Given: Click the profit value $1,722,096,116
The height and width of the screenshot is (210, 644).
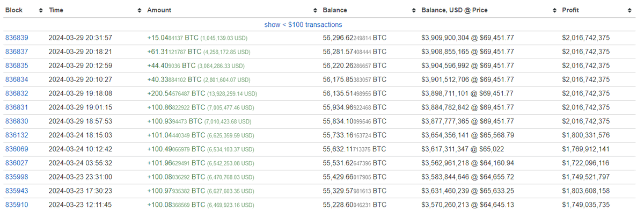Looking at the screenshot, I should coord(586,163).
